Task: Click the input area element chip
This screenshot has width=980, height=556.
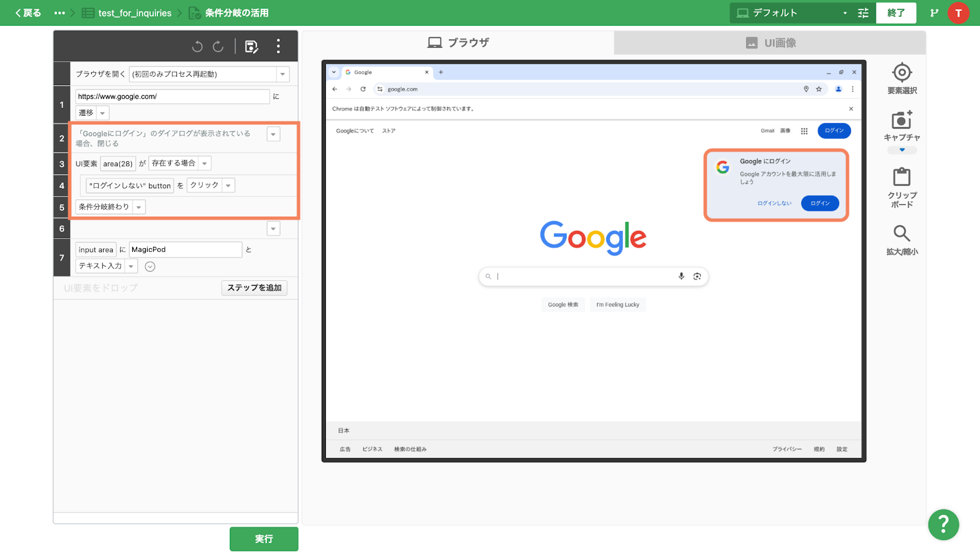Action: (96, 249)
